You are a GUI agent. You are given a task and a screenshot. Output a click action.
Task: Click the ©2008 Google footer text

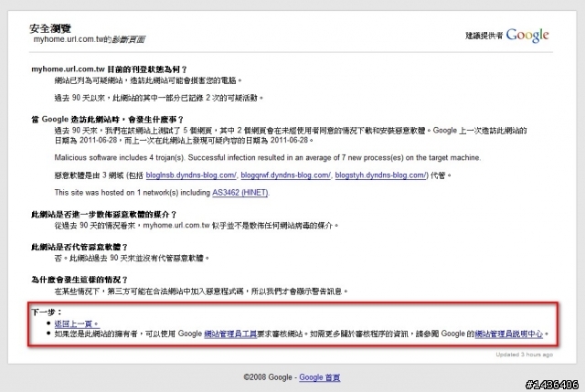point(268,377)
